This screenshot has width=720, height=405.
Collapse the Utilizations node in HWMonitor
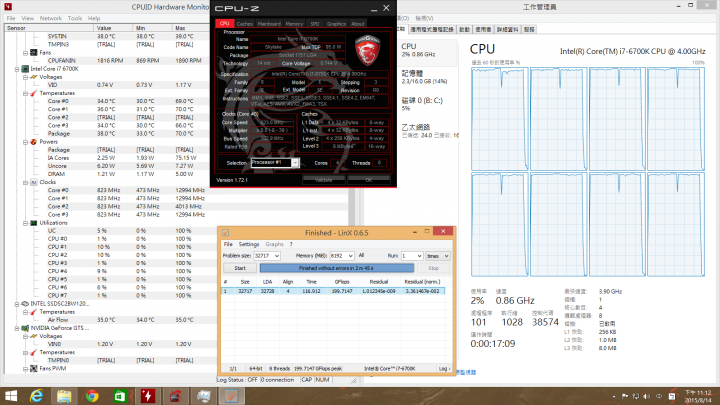click(25, 223)
